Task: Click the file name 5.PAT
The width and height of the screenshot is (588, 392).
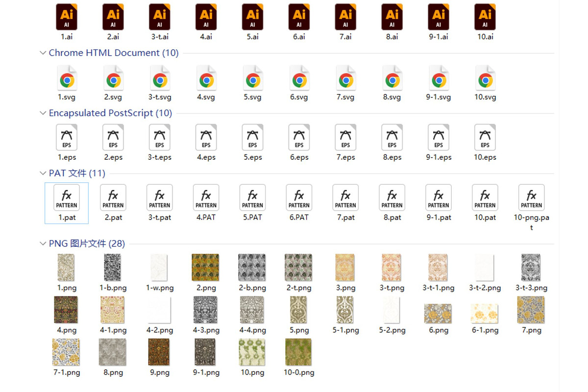Action: click(253, 218)
